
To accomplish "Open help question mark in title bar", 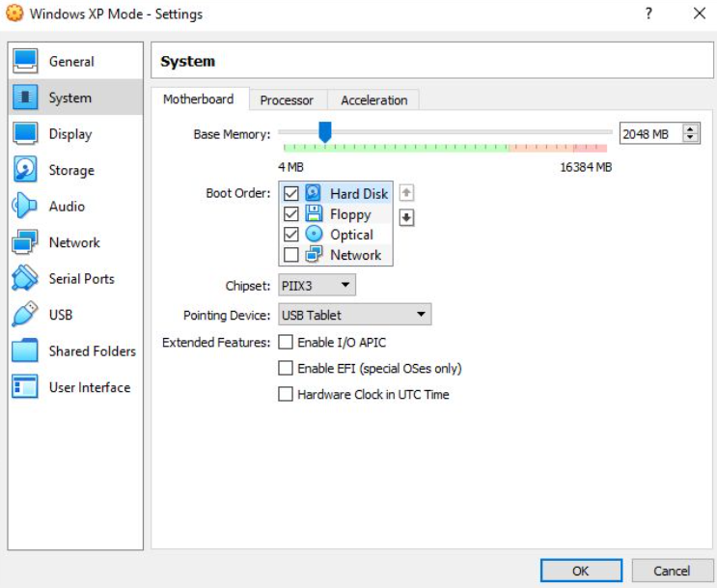I will coord(648,14).
